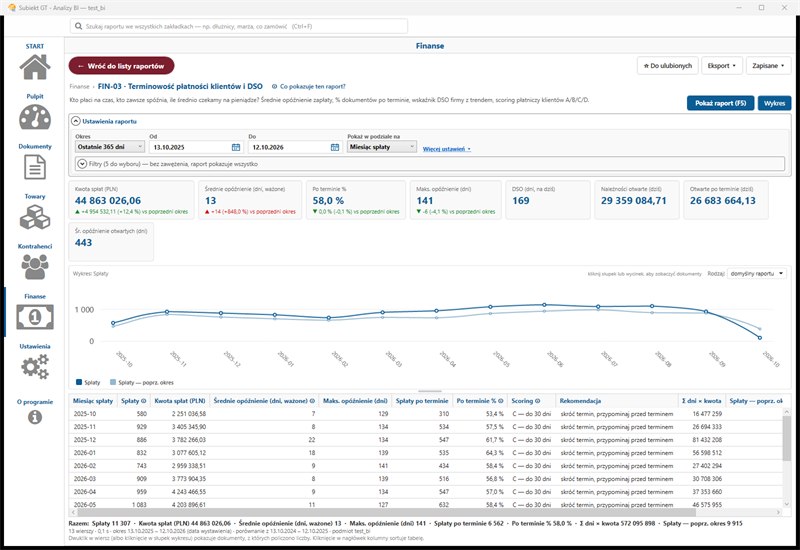Image resolution: width=800 pixels, height=550 pixels.
Task: Sort by Σ dni × kwota column
Action: click(x=702, y=401)
